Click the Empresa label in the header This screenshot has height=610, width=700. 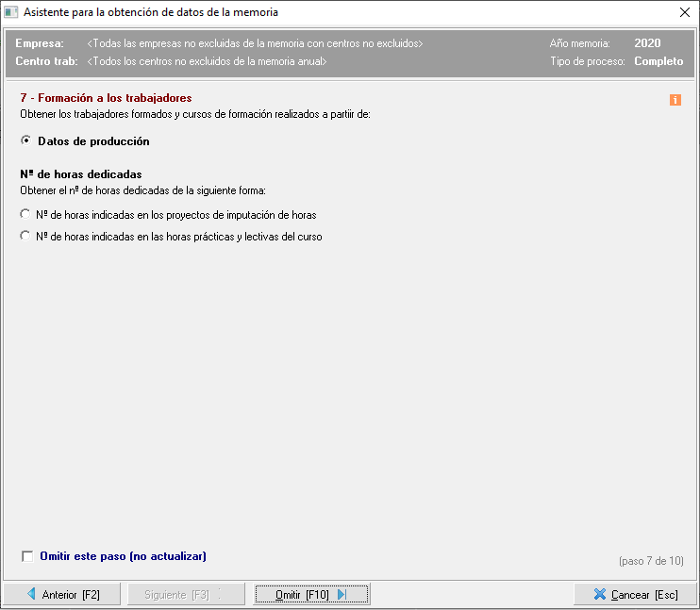click(40, 44)
